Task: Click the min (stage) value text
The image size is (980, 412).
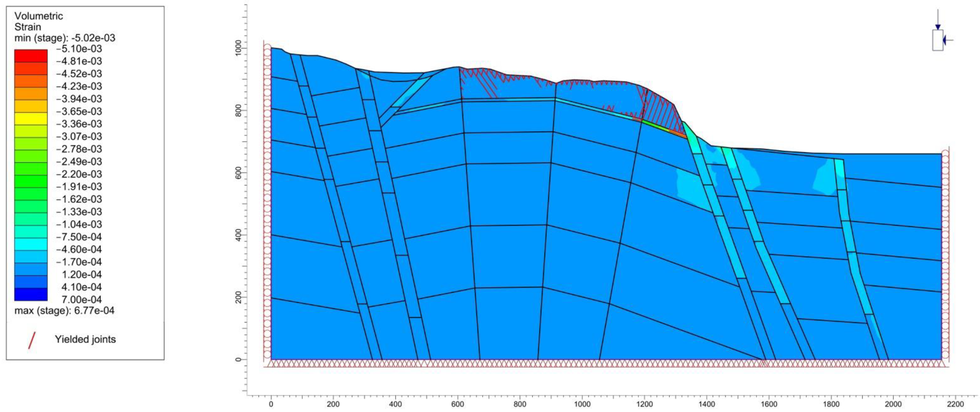Action: click(65, 38)
